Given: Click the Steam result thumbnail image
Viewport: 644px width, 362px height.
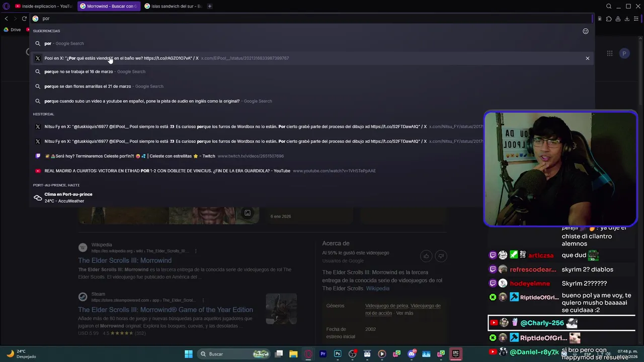Looking at the screenshot, I should click(x=281, y=309).
